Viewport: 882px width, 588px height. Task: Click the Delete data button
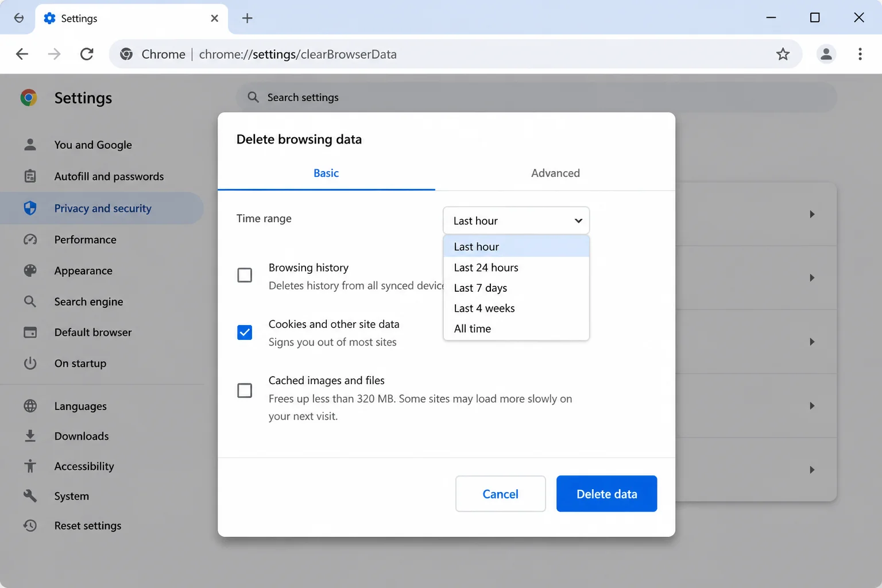click(x=606, y=494)
